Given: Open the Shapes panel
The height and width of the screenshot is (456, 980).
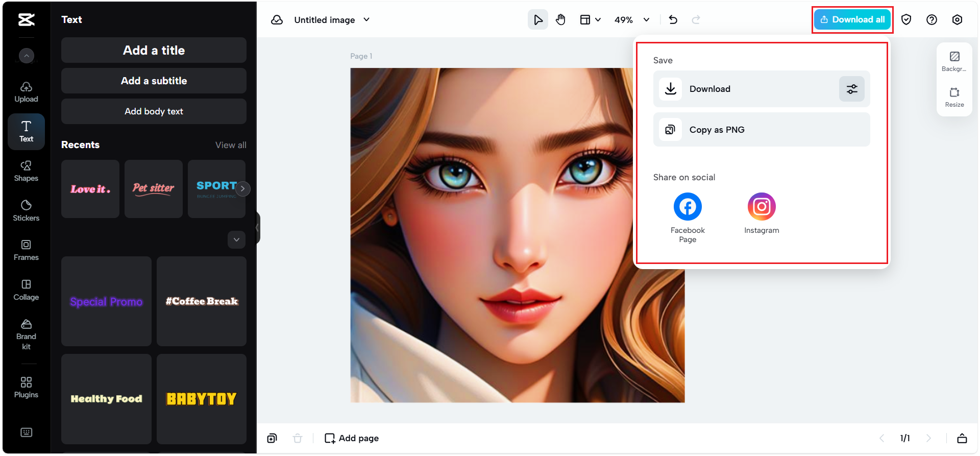Looking at the screenshot, I should pyautogui.click(x=27, y=171).
